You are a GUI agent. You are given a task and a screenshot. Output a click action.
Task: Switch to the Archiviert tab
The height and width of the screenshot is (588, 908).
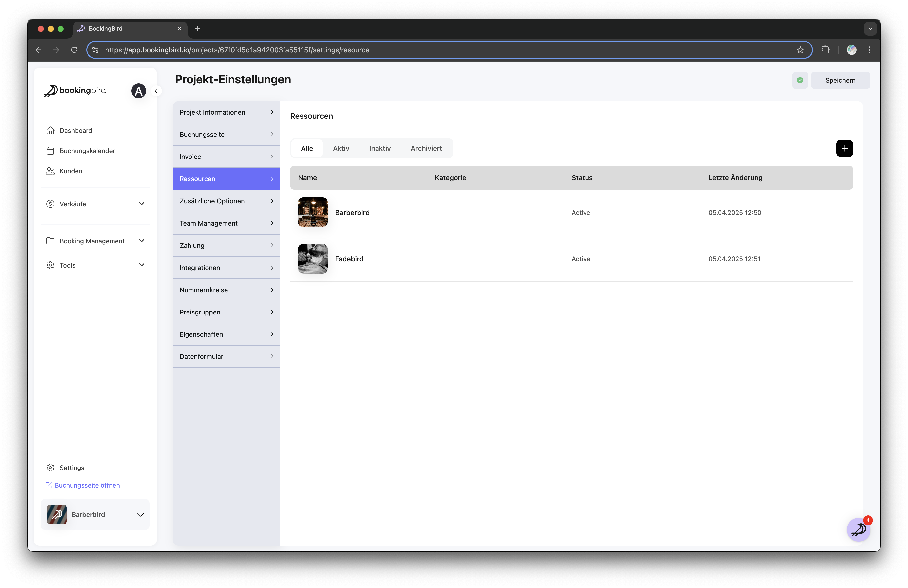(426, 148)
